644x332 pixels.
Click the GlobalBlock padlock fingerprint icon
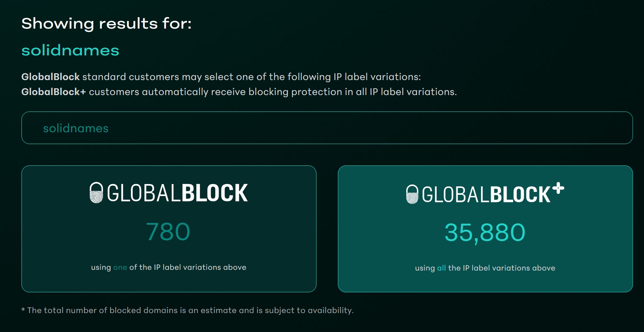pos(96,192)
